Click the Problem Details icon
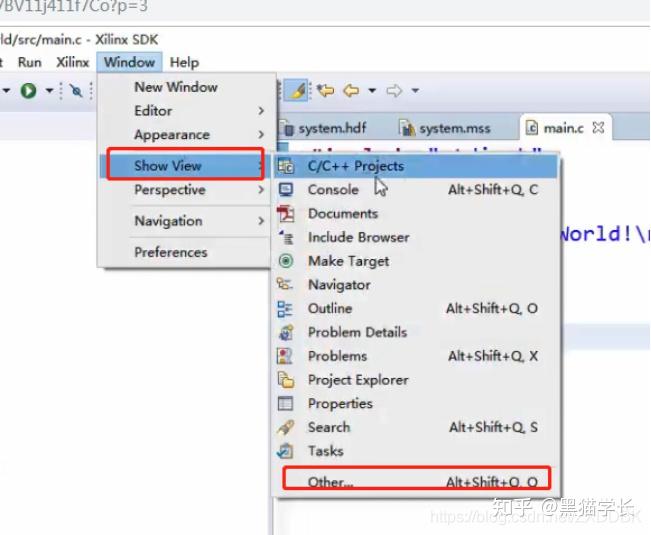Screen dimensions: 651x535 click(x=286, y=332)
